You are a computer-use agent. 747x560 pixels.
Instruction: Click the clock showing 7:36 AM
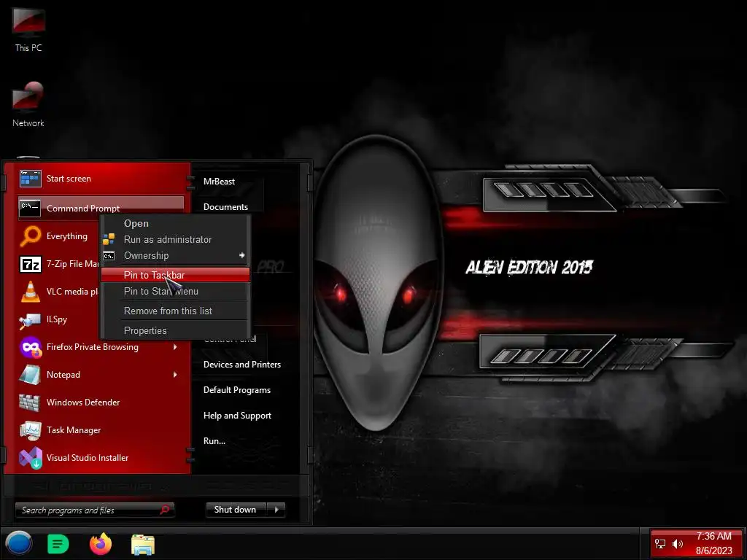click(x=713, y=536)
